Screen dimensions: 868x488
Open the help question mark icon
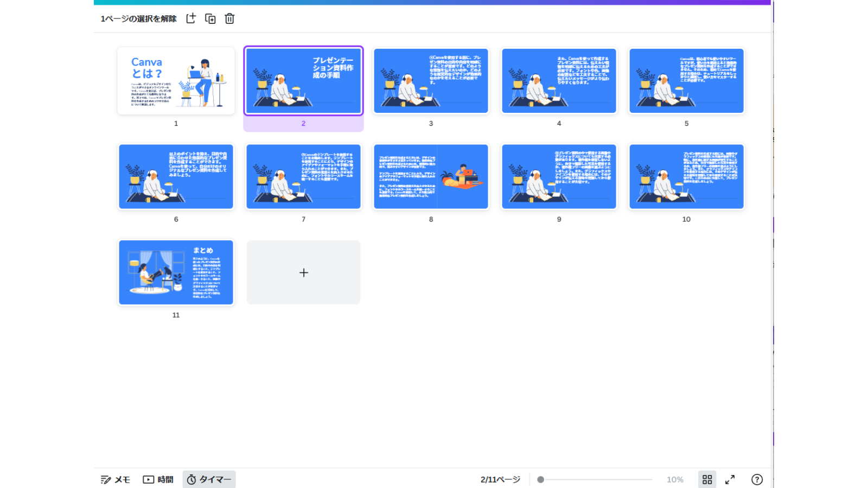pos(757,479)
